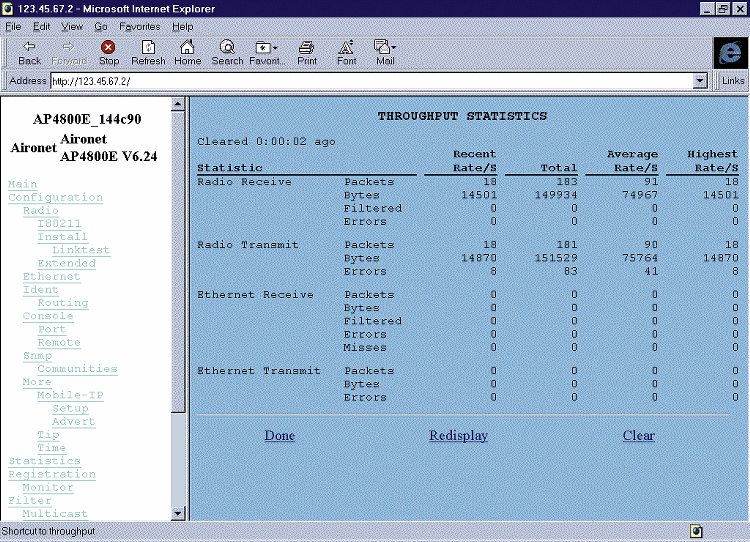Open the Radio configuration link
Viewport: 750px width, 542px height.
click(41, 210)
